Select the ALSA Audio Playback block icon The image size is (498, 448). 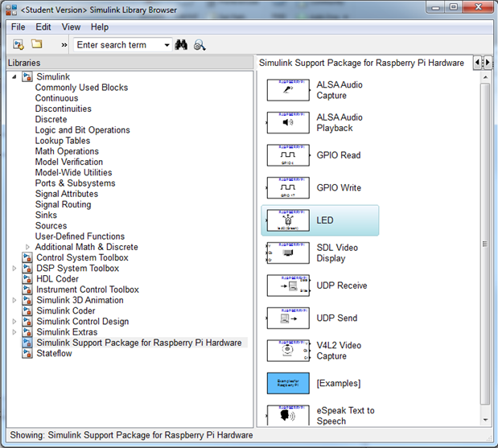click(x=288, y=122)
